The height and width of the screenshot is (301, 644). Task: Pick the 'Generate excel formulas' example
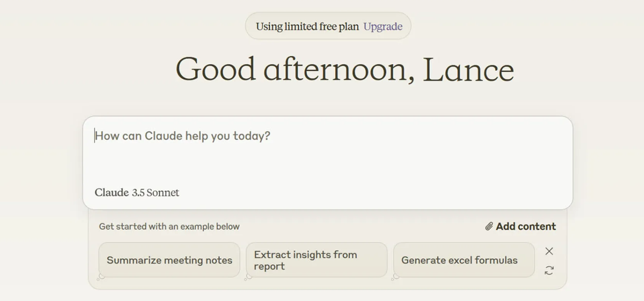pos(463,260)
